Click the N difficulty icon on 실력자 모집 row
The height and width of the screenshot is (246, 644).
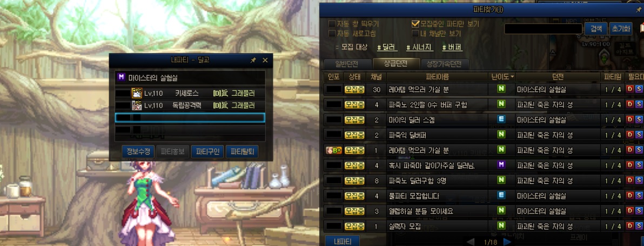501,225
